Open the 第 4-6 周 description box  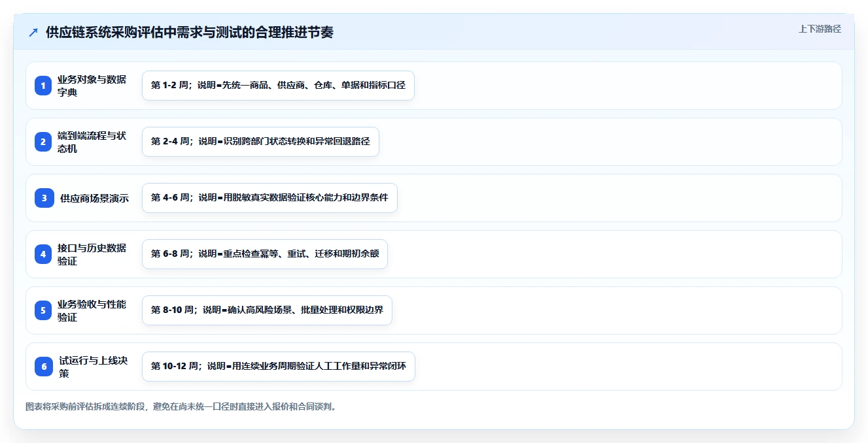click(x=269, y=198)
